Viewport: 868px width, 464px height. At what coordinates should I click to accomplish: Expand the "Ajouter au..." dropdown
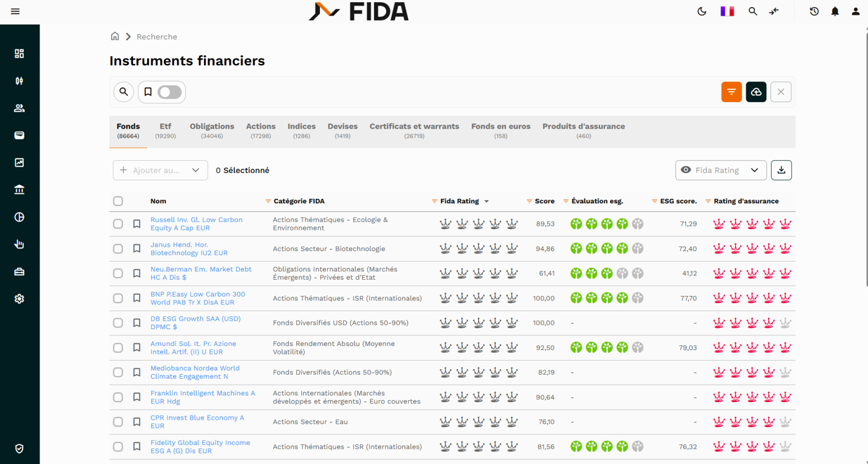pyautogui.click(x=160, y=170)
